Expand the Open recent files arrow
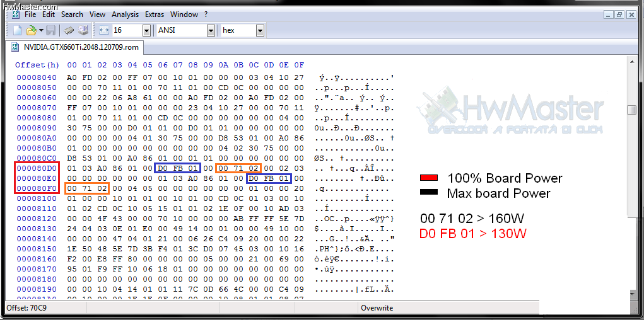This screenshot has height=320, width=644. (41, 31)
